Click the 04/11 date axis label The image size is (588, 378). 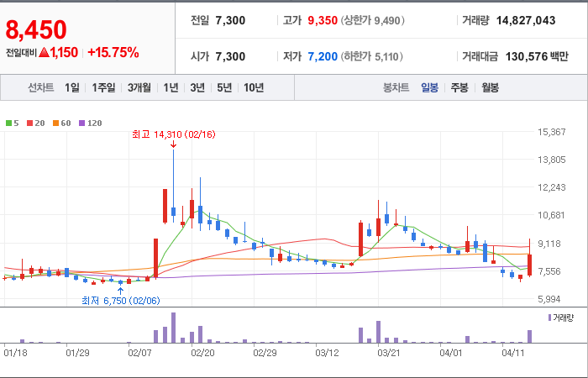pyautogui.click(x=514, y=354)
